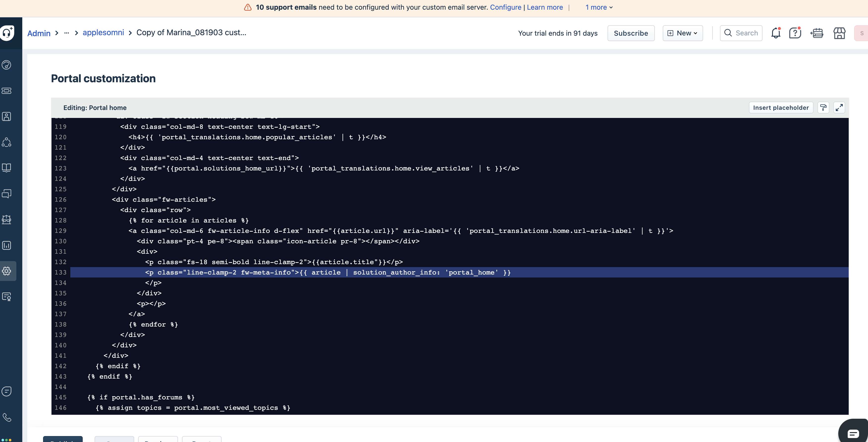The width and height of the screenshot is (868, 442).
Task: Click the icon-article span line 130
Action: pyautogui.click(x=278, y=241)
